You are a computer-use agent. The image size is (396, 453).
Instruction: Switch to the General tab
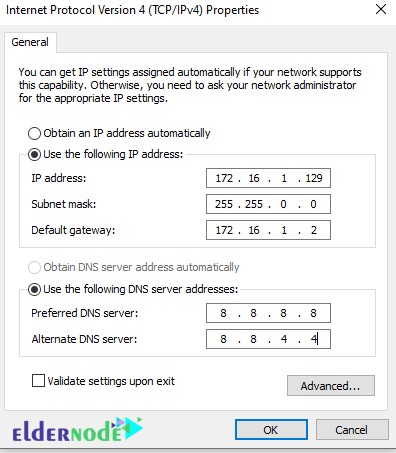pyautogui.click(x=30, y=42)
